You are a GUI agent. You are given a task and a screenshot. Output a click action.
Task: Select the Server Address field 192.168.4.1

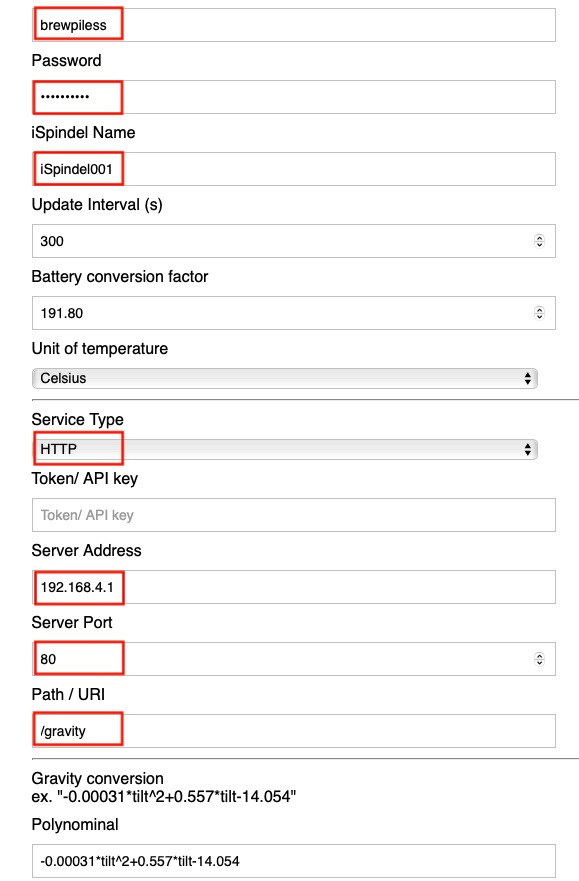294,587
